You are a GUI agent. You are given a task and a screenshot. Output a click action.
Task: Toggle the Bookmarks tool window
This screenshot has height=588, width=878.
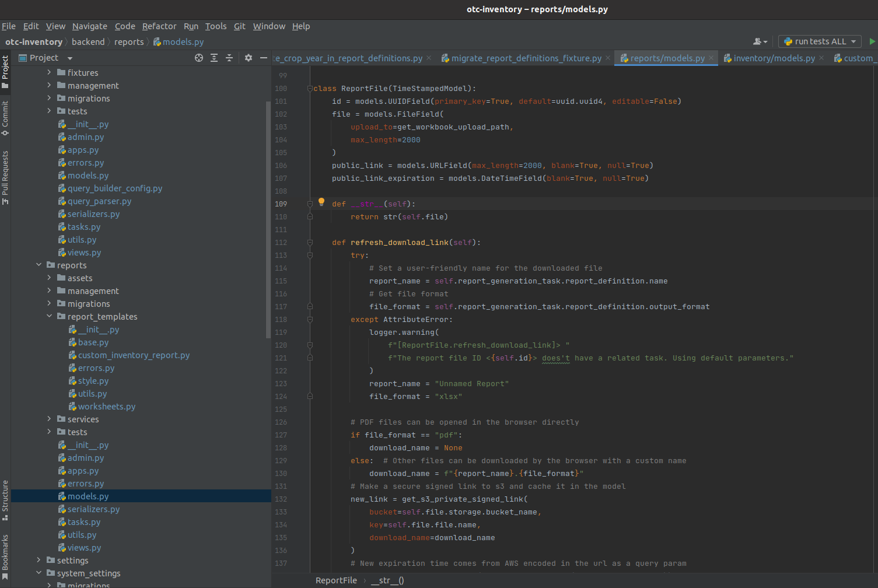tap(5, 556)
